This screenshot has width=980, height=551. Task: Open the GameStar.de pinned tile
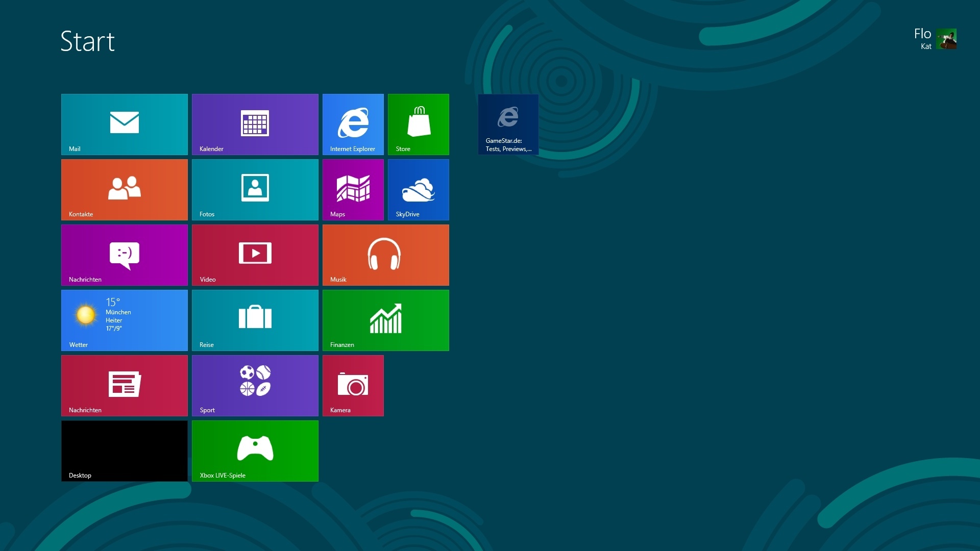[508, 124]
